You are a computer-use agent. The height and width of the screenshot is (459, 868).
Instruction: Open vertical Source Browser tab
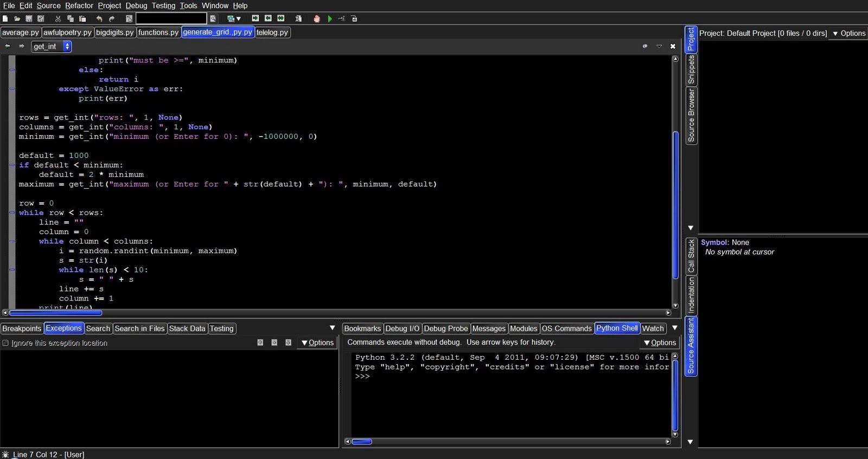pyautogui.click(x=691, y=116)
